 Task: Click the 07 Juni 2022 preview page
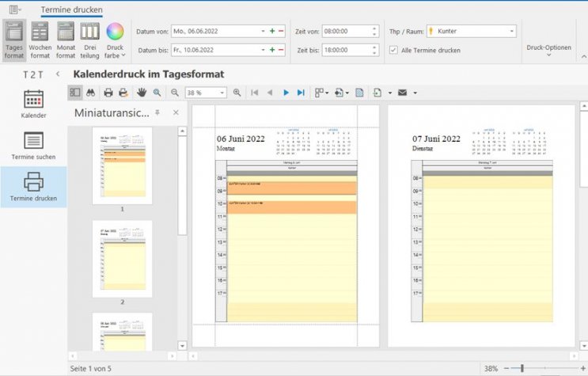coord(481,226)
